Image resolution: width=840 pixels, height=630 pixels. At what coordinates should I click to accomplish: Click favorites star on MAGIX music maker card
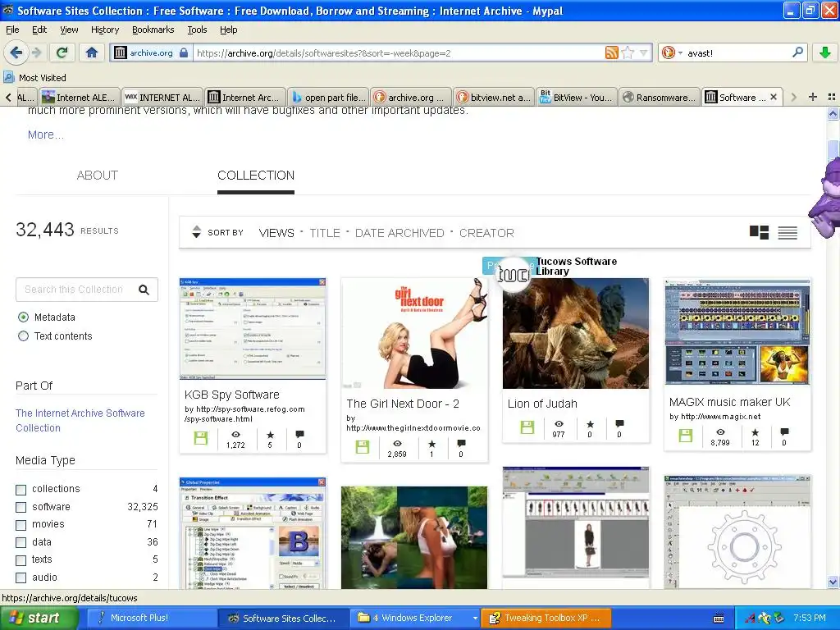(755, 432)
